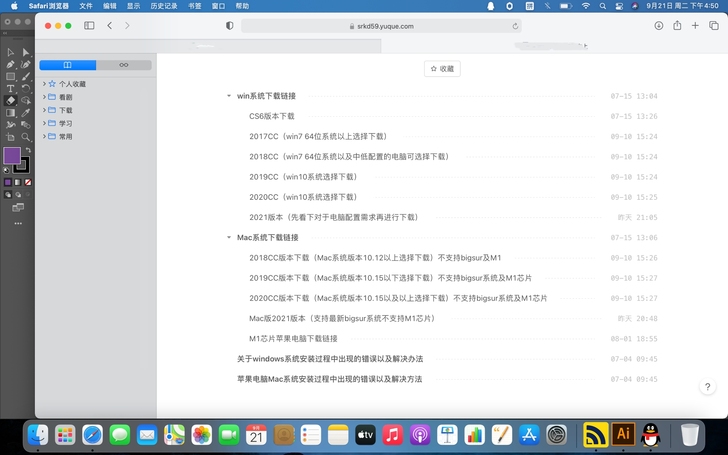Expand the 个人收藏 bookmarks folder
This screenshot has height=455, width=728.
[x=44, y=84]
